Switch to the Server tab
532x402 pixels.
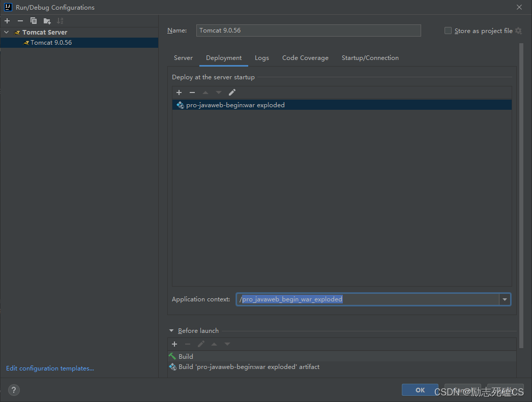[183, 58]
